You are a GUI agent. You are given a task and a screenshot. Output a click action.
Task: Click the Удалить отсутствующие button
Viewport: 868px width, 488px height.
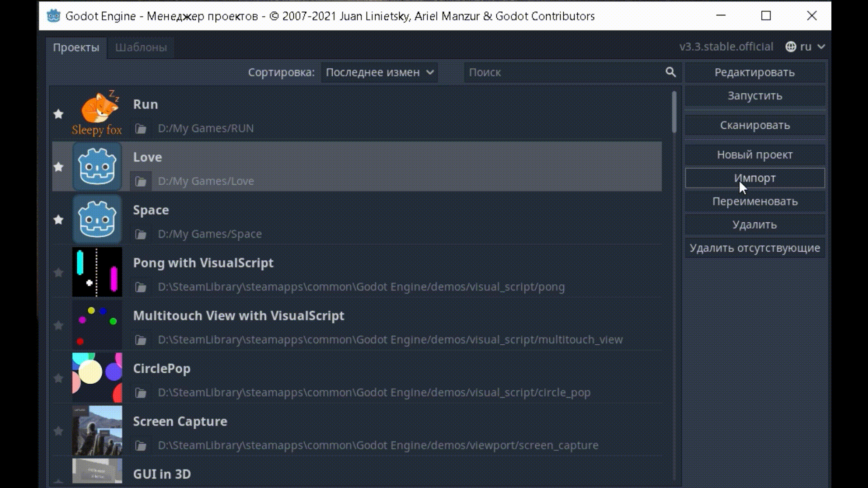click(x=755, y=248)
